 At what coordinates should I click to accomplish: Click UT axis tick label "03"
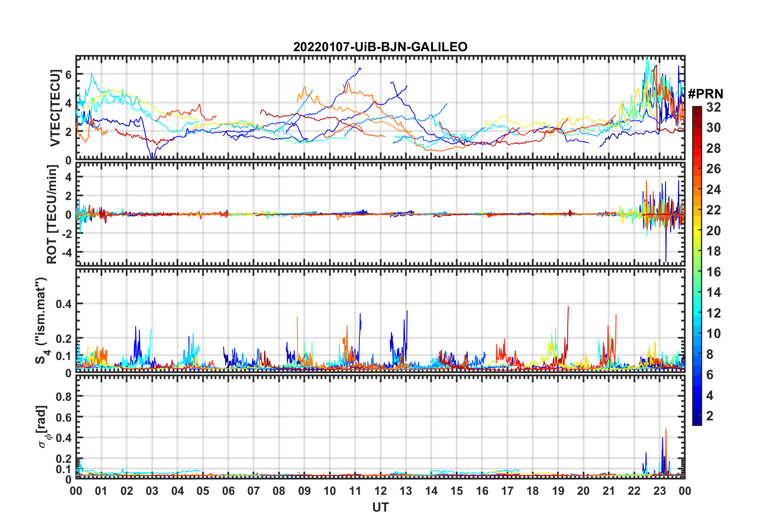point(152,491)
